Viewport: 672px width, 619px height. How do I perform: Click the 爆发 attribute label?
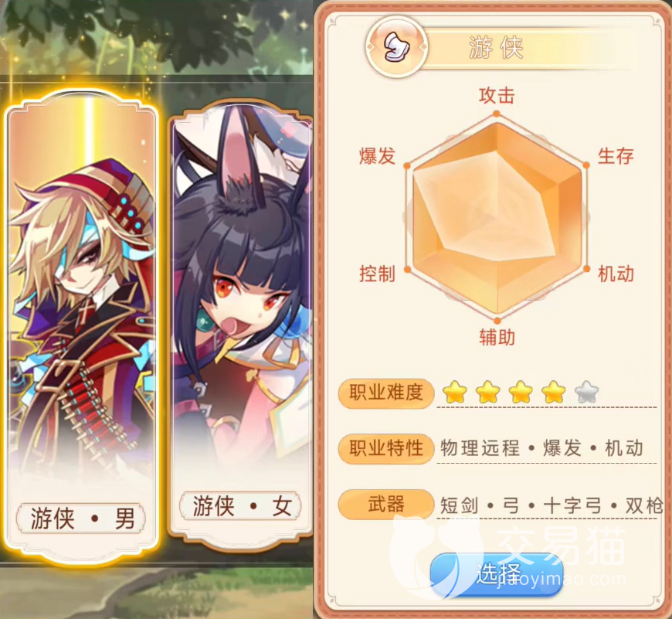(377, 155)
